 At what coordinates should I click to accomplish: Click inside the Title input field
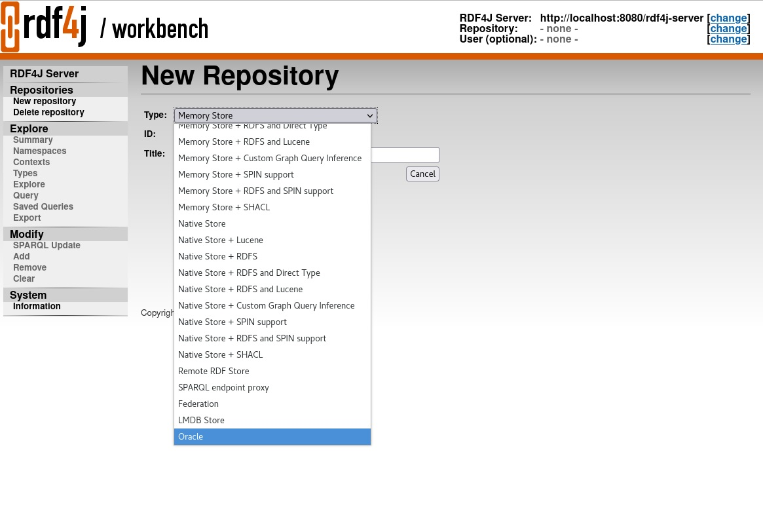[x=405, y=155]
